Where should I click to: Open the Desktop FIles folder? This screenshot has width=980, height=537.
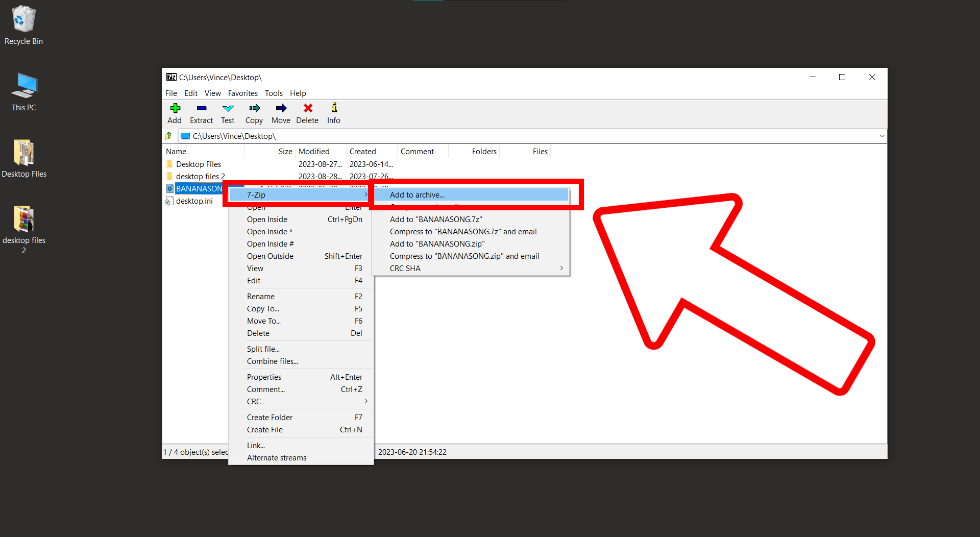(199, 164)
